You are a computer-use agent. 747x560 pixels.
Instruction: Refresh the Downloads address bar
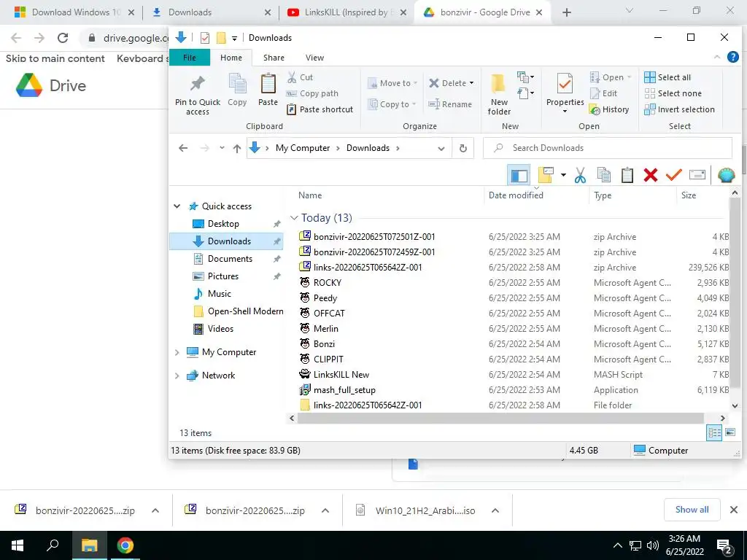pyautogui.click(x=462, y=148)
